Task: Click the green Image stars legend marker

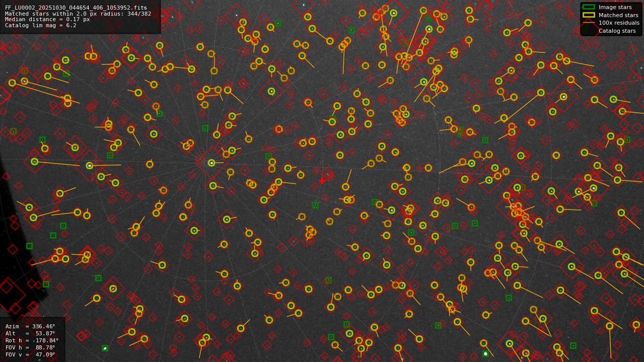Action: point(589,7)
